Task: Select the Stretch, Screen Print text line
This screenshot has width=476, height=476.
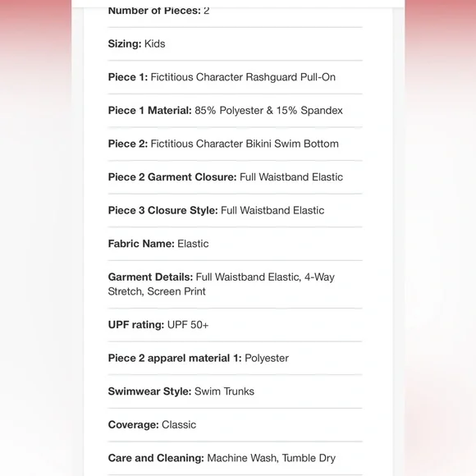Action: 157,291
